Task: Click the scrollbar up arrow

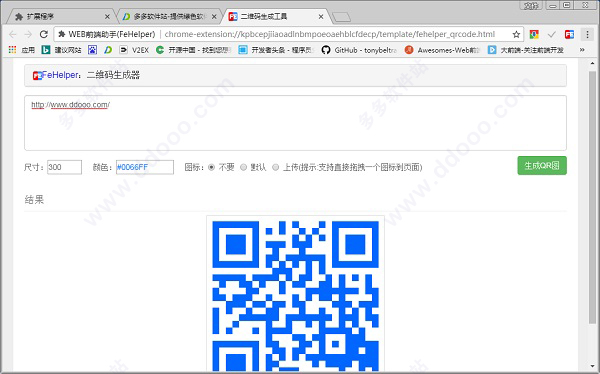Action: click(592, 63)
